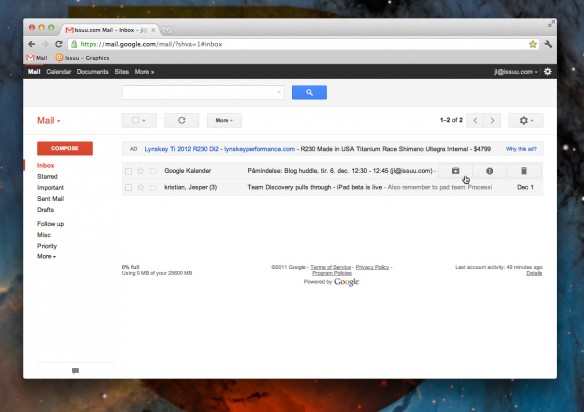Click the fullscreen arrows at window corner
Image resolution: width=584 pixels, height=412 pixels.
click(x=551, y=24)
